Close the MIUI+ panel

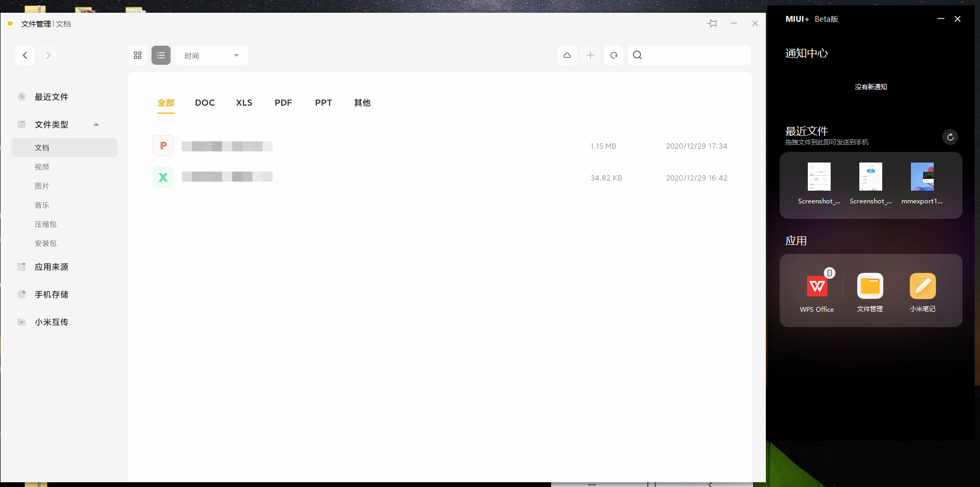click(958, 19)
